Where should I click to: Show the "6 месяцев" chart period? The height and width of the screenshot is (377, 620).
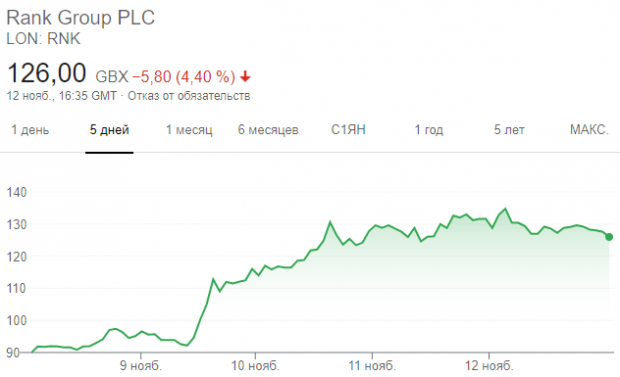[268, 130]
